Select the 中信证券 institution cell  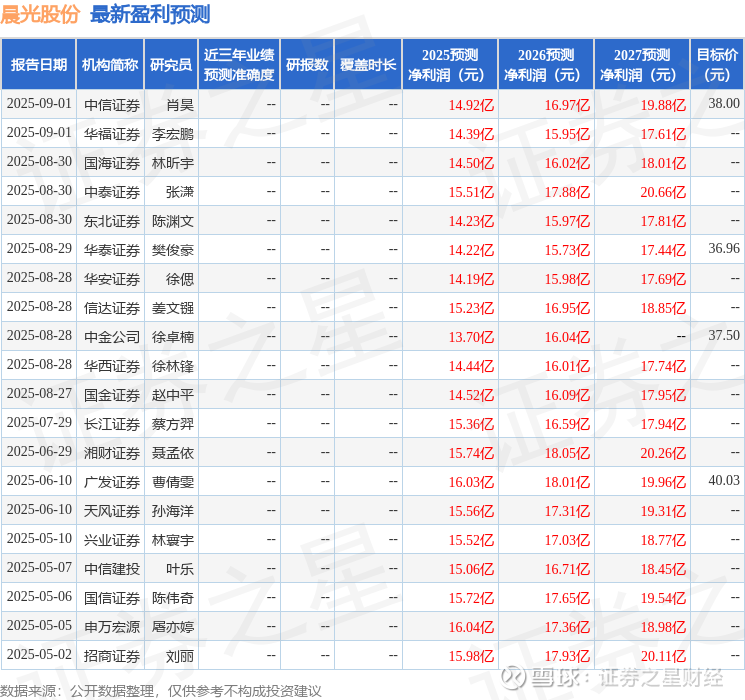pos(112,105)
